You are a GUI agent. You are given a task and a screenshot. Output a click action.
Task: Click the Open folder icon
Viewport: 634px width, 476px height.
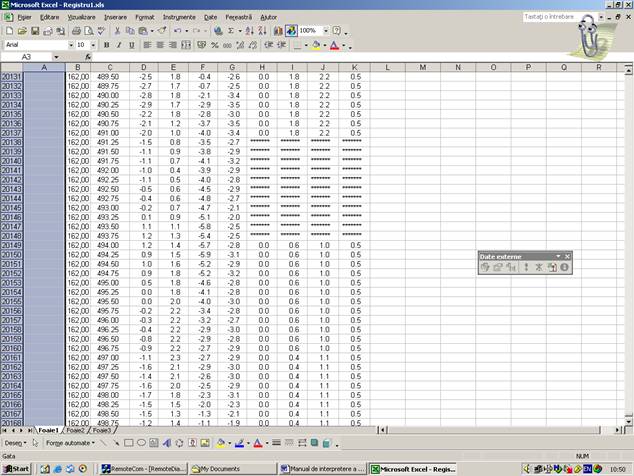(22, 31)
